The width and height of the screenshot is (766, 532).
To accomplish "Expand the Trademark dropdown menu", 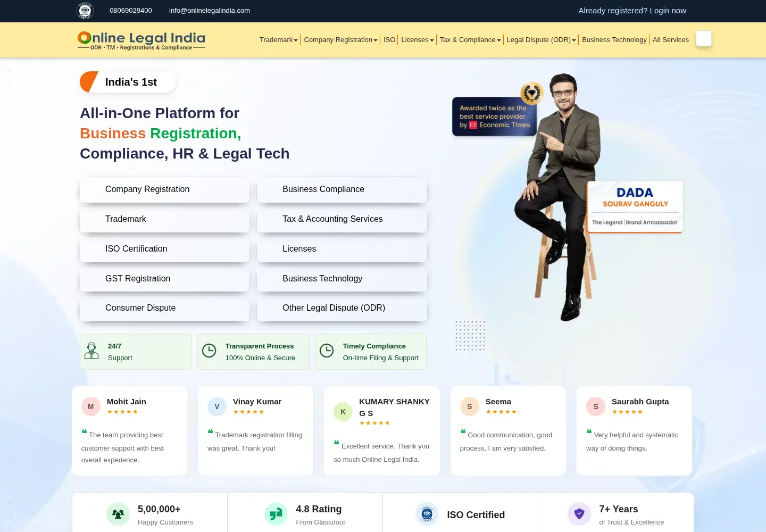I will point(279,40).
